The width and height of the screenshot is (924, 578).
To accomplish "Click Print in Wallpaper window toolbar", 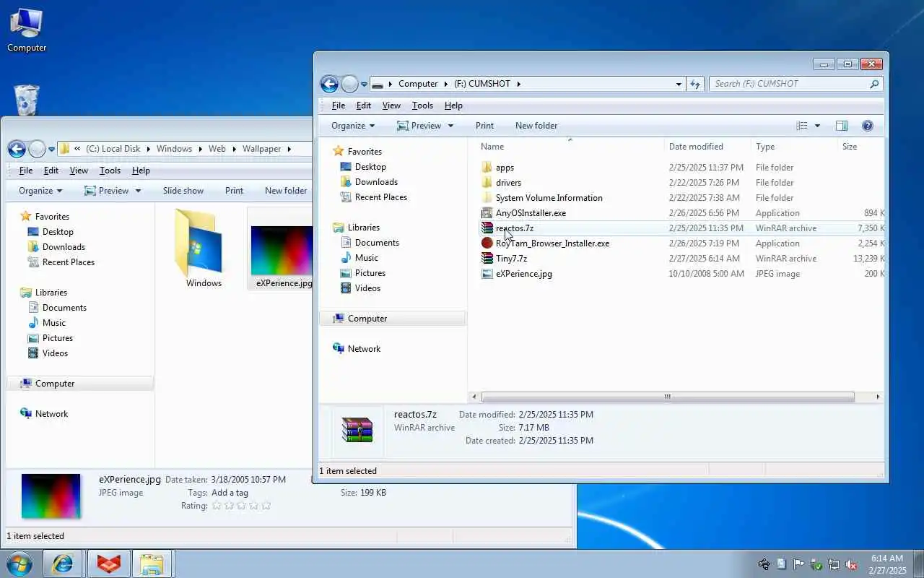I will [x=234, y=191].
